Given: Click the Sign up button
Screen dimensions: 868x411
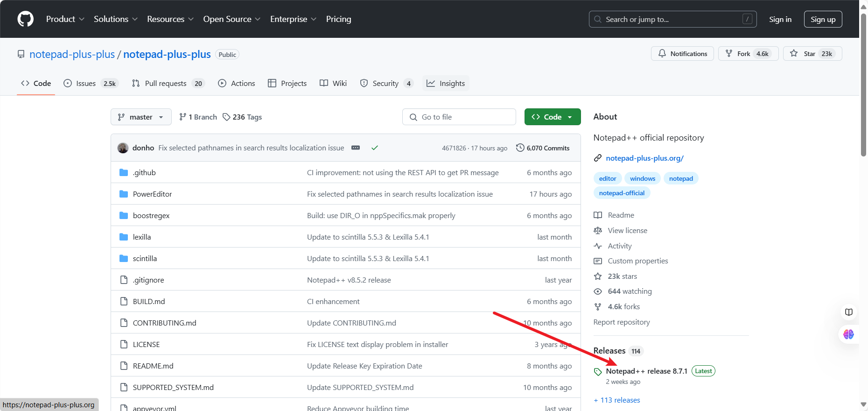Looking at the screenshot, I should 823,19.
